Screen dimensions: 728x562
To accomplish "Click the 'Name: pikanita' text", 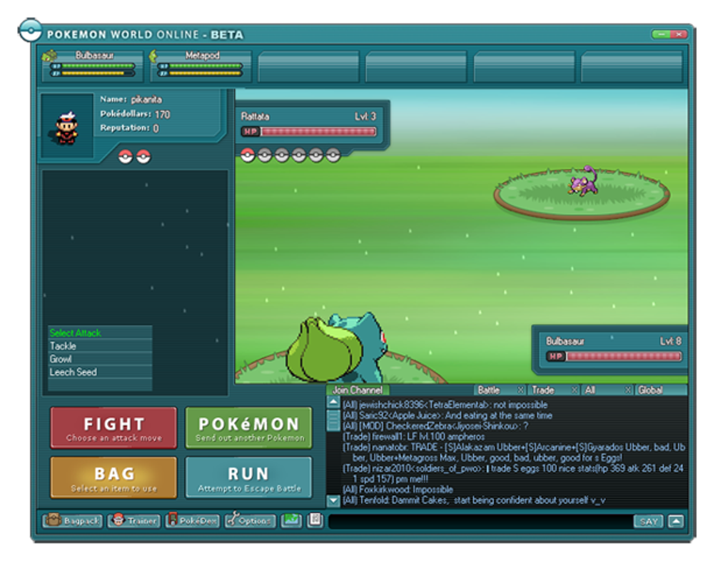I will [x=131, y=99].
